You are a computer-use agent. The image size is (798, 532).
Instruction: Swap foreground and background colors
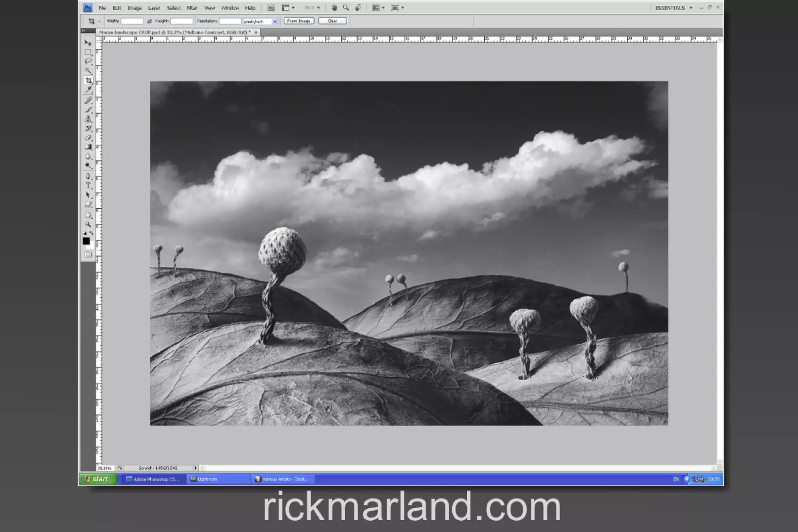(x=92, y=233)
